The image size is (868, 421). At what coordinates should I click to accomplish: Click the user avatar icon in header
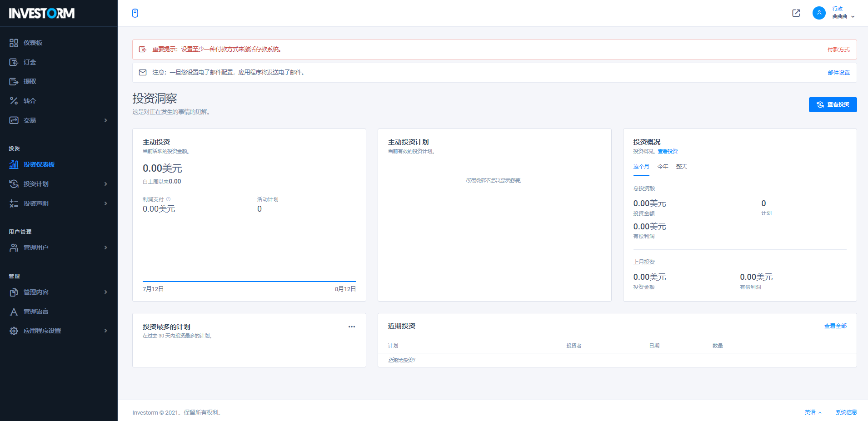click(x=818, y=13)
